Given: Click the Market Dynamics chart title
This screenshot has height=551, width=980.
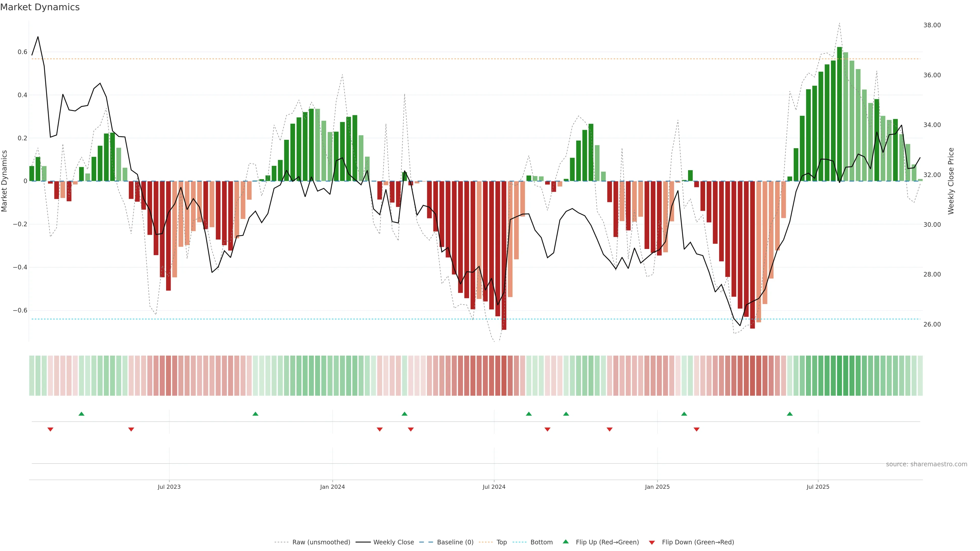Looking at the screenshot, I should point(40,7).
